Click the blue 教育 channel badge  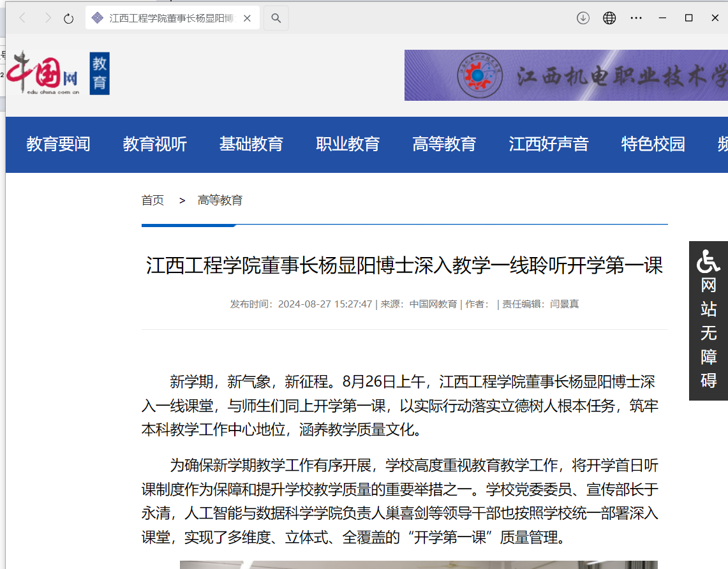coord(100,73)
